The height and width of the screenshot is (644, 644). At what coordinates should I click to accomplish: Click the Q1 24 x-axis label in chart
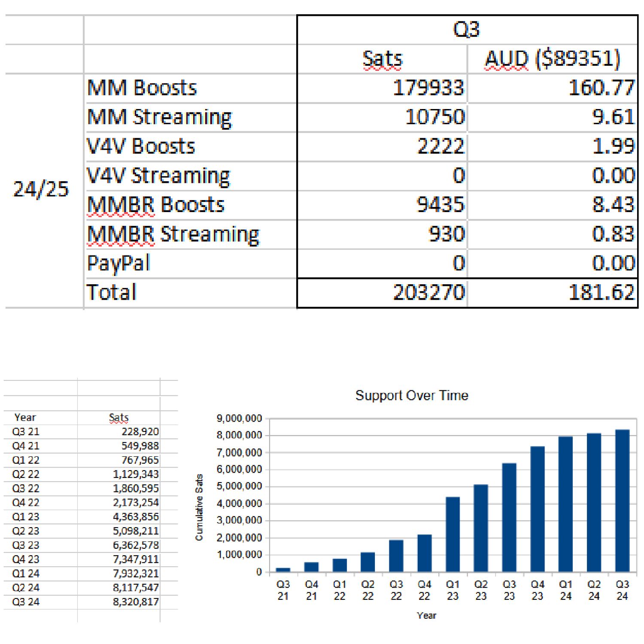(566, 590)
